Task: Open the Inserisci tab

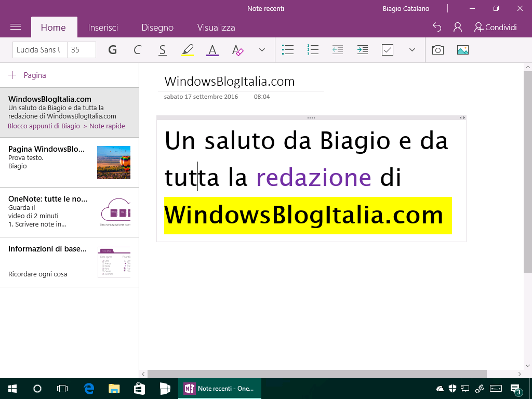Action: point(103,28)
